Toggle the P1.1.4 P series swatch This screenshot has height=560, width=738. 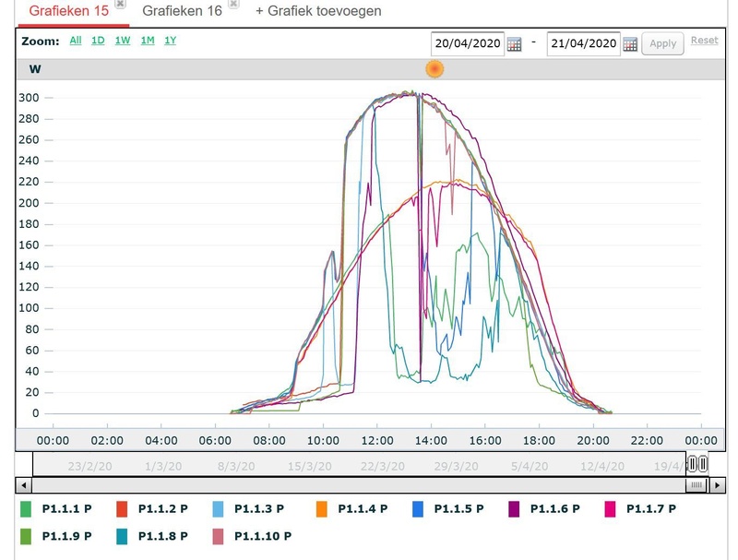(322, 509)
